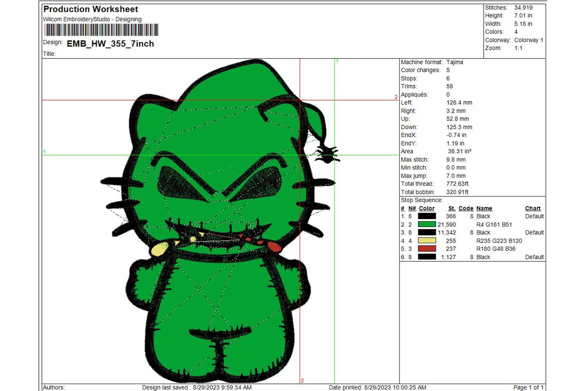Click the width value "5.18 in"

(x=523, y=24)
